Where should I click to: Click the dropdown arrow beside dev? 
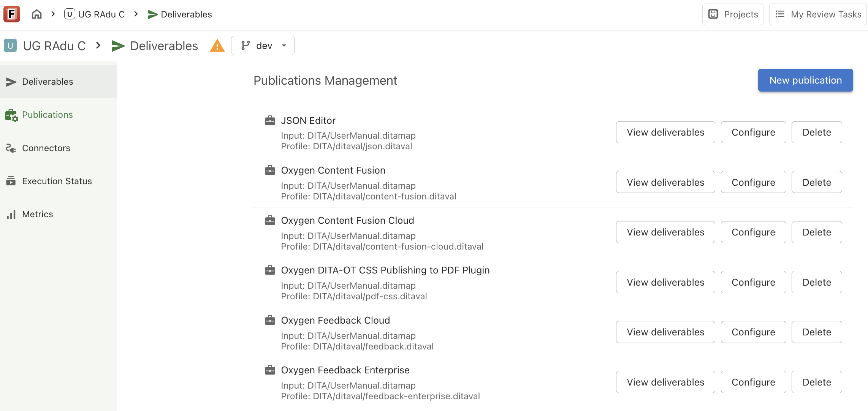[x=284, y=46]
